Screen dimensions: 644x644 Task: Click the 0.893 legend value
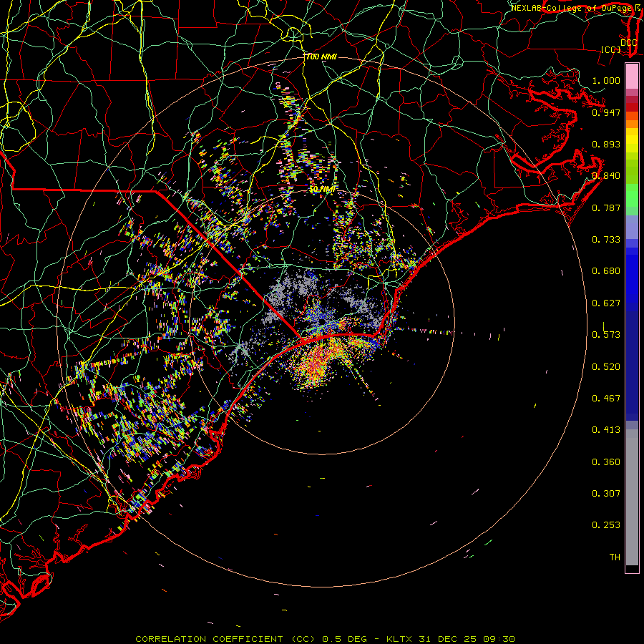pyautogui.click(x=606, y=144)
